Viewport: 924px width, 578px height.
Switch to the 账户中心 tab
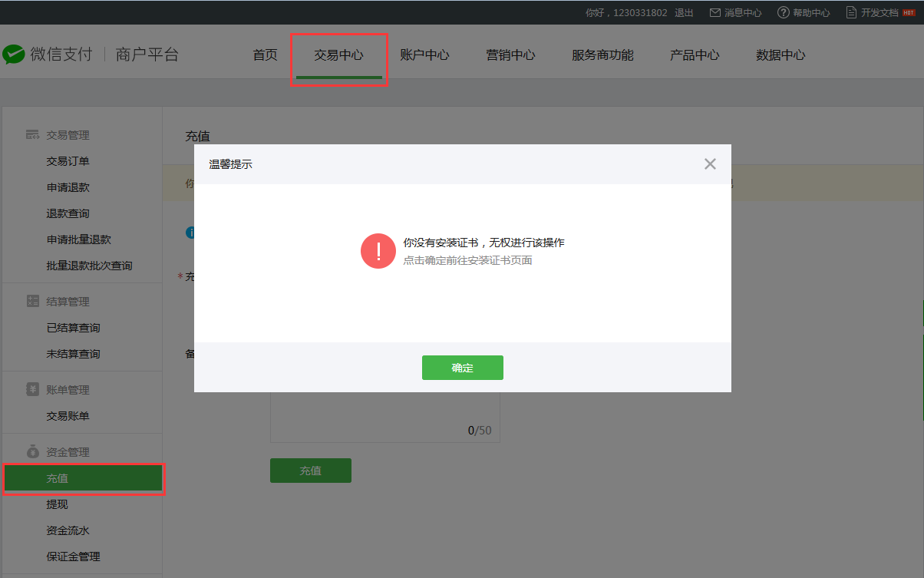click(424, 55)
